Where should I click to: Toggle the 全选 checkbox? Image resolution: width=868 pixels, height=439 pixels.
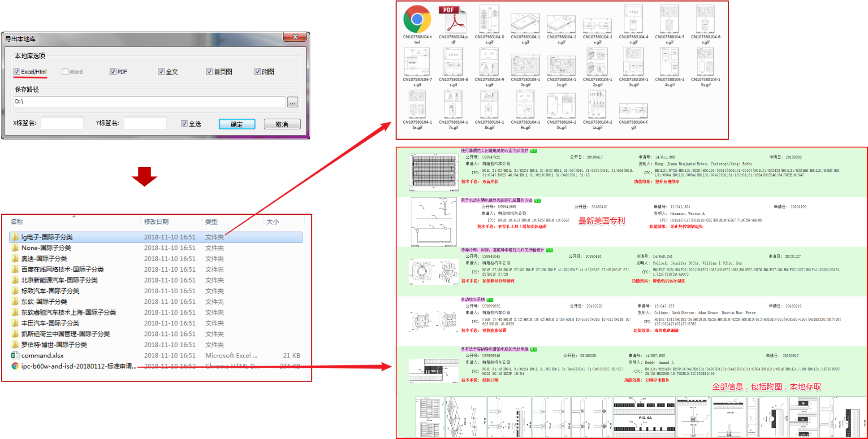[184, 124]
